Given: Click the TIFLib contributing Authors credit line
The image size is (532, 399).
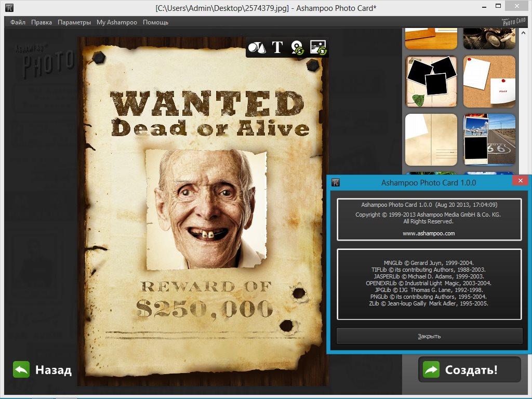Looking at the screenshot, I should click(x=429, y=270).
